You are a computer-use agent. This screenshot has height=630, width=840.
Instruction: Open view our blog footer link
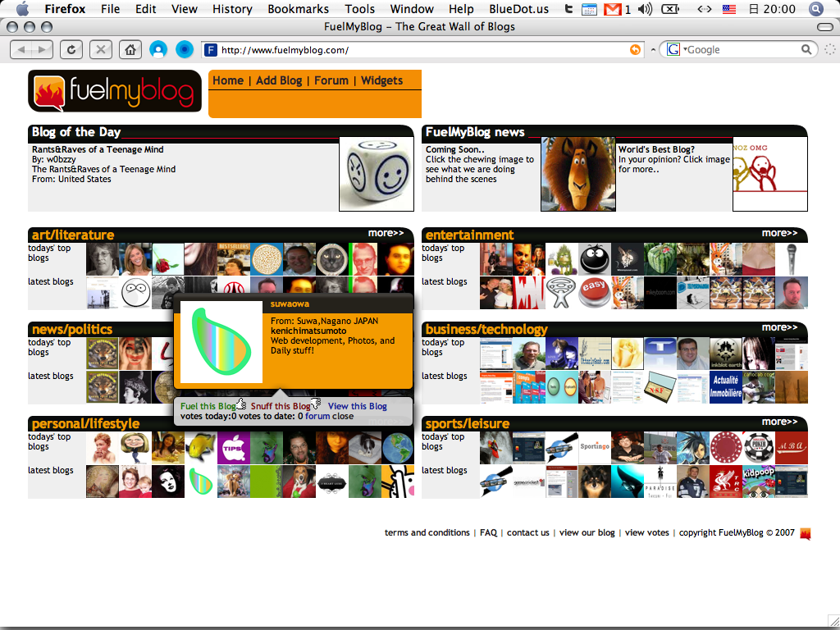587,532
